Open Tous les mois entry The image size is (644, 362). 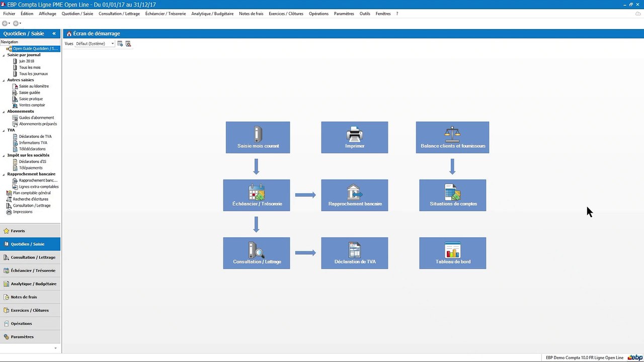point(30,67)
